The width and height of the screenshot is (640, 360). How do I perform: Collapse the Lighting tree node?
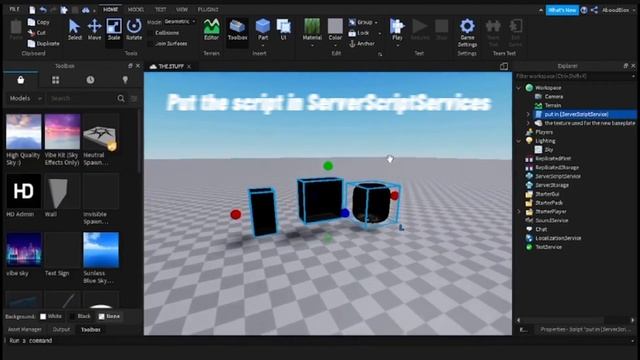tap(519, 141)
